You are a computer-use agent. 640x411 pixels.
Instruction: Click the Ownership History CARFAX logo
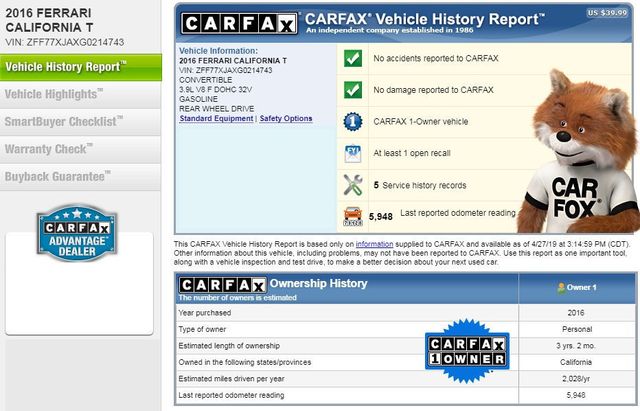click(x=222, y=284)
